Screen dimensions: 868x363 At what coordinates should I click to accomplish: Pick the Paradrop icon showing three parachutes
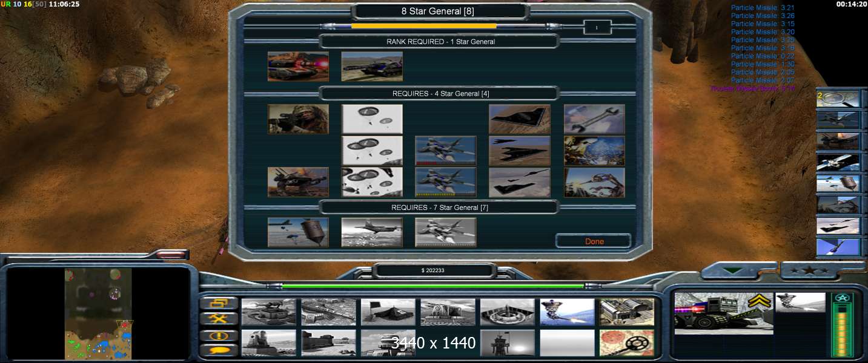372,151
